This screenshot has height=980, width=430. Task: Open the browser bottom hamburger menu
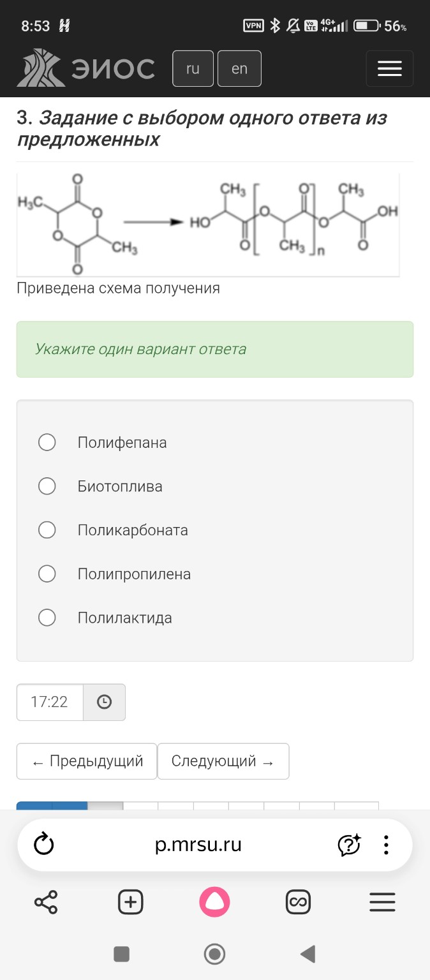click(x=382, y=902)
